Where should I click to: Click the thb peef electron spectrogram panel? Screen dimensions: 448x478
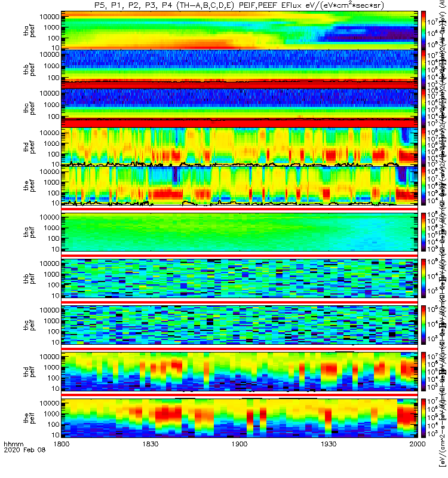click(240, 69)
